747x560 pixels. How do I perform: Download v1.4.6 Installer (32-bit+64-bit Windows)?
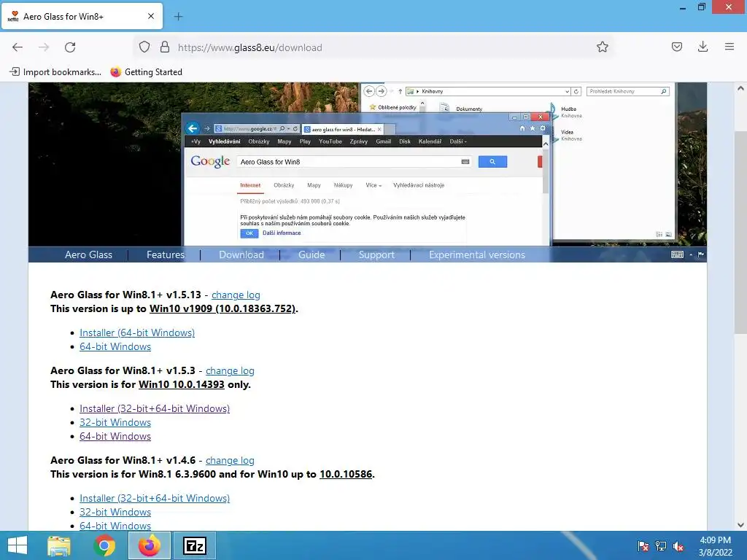pos(155,498)
